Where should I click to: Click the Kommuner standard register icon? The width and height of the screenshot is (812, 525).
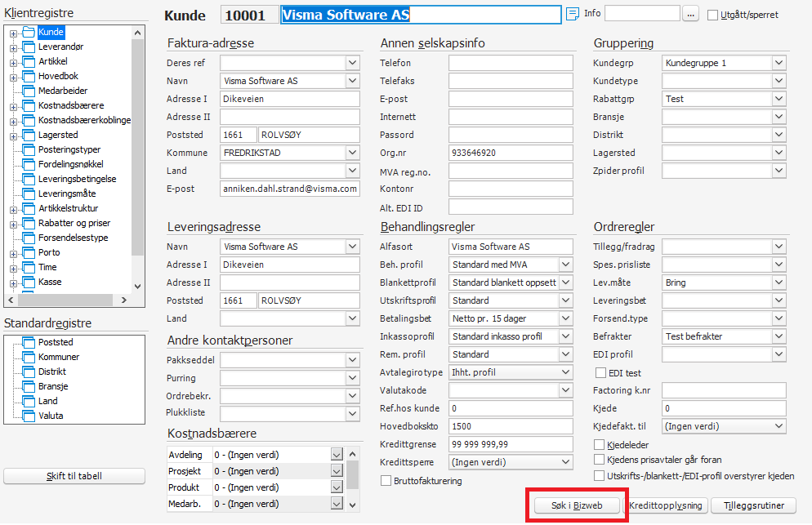(x=29, y=358)
